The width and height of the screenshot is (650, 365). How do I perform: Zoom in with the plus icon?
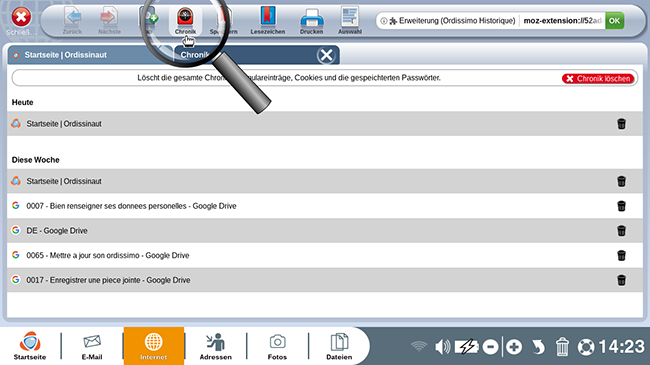pyautogui.click(x=514, y=347)
